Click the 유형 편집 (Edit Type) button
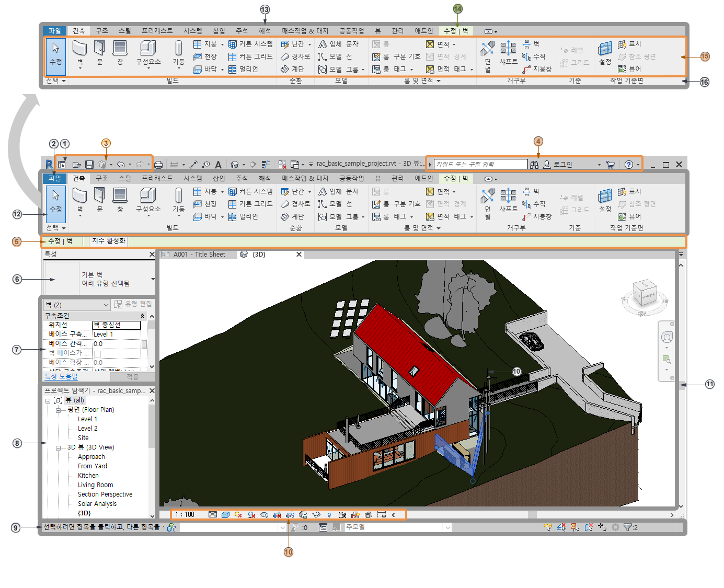Viewport: 724px width, 588px height. pyautogui.click(x=133, y=304)
